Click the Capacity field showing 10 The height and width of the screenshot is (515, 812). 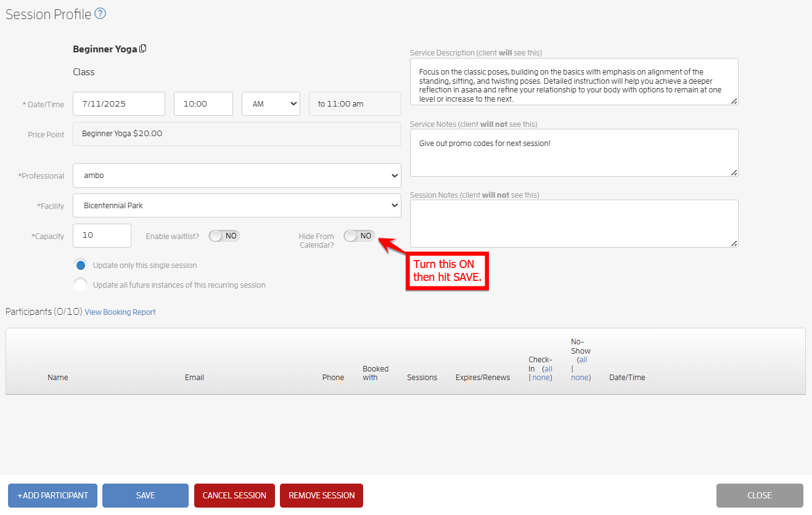(x=102, y=235)
